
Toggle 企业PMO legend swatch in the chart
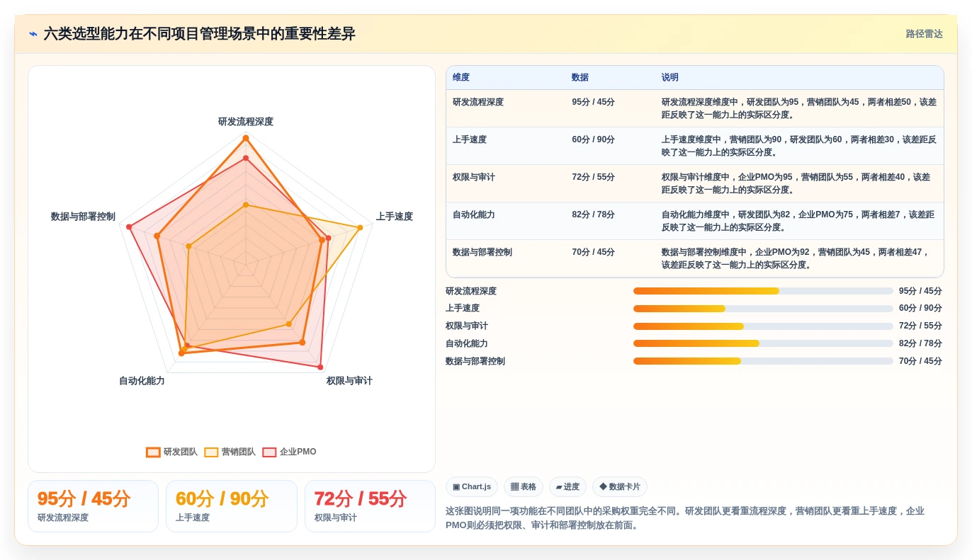[x=269, y=452]
